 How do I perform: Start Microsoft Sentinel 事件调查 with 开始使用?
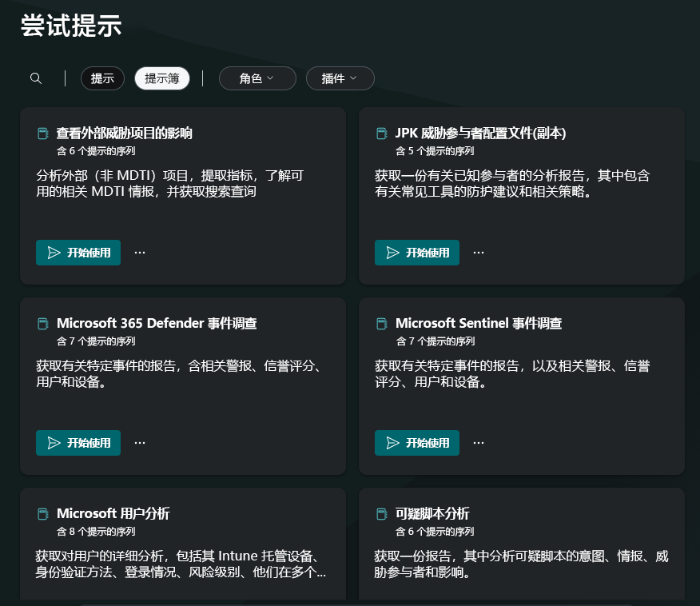click(417, 443)
